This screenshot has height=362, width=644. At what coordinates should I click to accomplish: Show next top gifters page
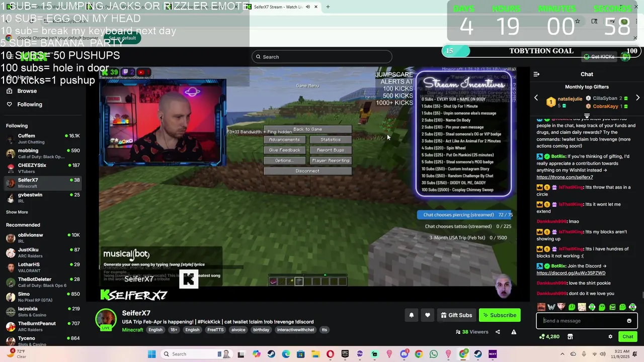pos(637,98)
